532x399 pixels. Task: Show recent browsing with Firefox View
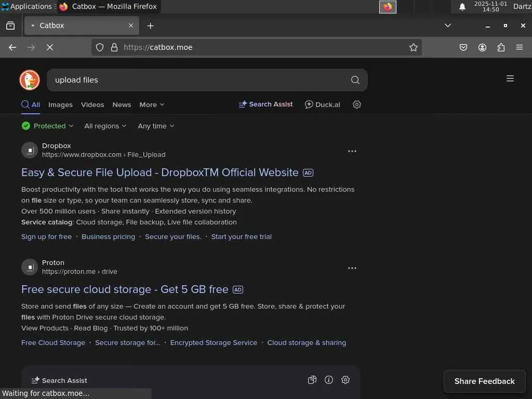[x=10, y=26]
